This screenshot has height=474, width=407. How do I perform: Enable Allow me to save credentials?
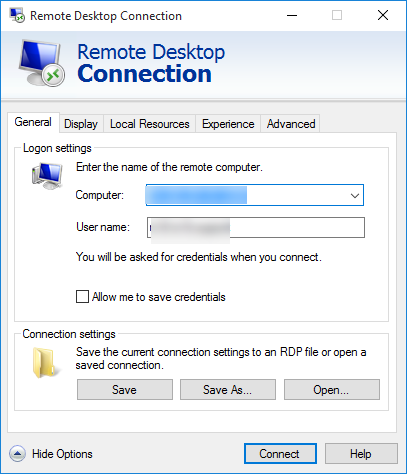pyautogui.click(x=82, y=296)
